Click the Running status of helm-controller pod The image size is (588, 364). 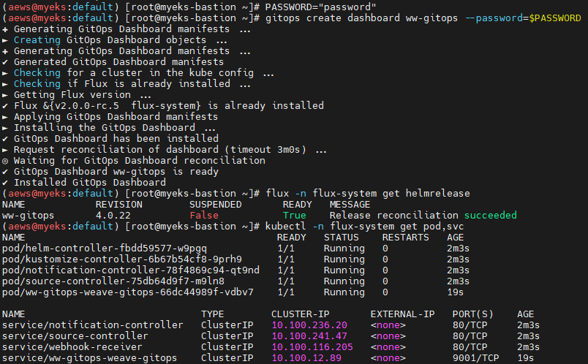tap(344, 249)
